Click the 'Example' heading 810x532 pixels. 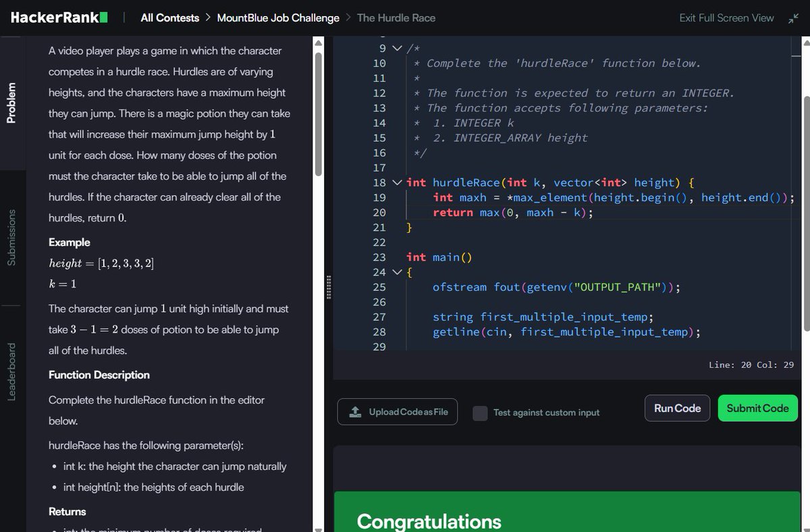[69, 242]
